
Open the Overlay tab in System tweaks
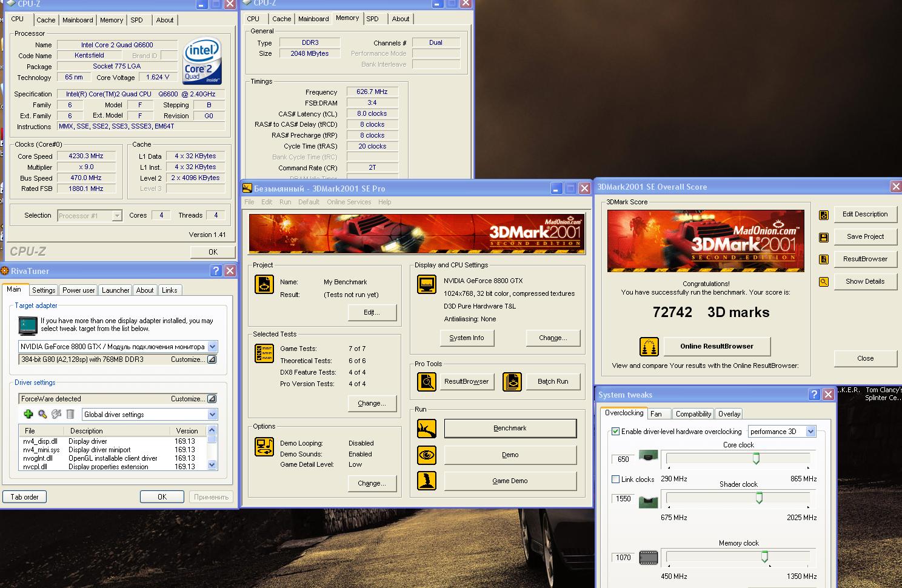pos(729,414)
